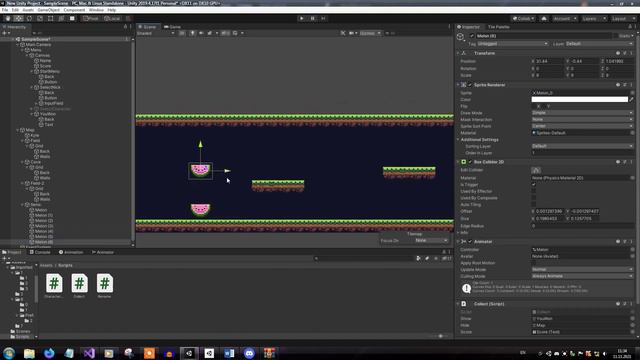Switch to the Tile Palette tab
Screen dimensions: 640x360
[x=499, y=27]
